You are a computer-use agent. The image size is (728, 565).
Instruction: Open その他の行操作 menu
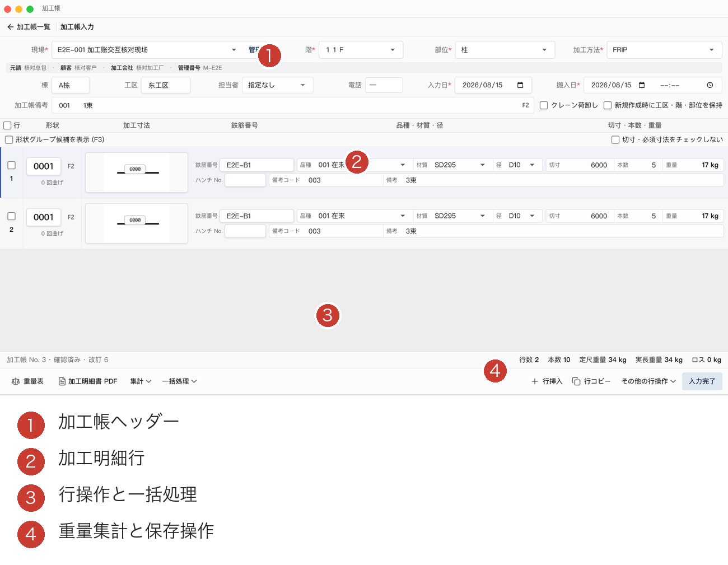point(648,381)
